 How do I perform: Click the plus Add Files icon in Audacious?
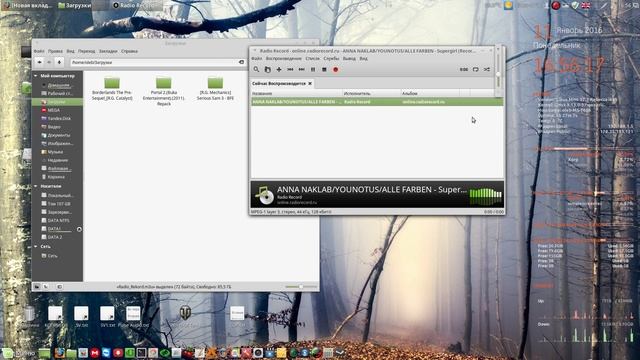click(279, 69)
